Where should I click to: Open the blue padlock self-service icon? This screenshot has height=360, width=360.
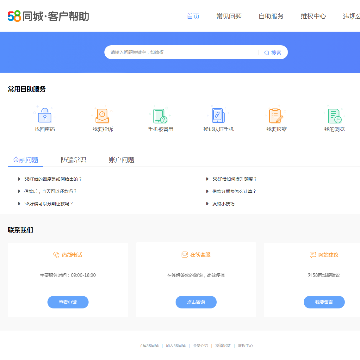[x=44, y=115]
